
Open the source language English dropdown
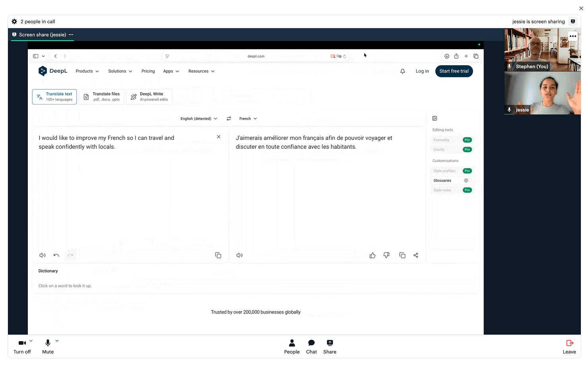point(198,118)
